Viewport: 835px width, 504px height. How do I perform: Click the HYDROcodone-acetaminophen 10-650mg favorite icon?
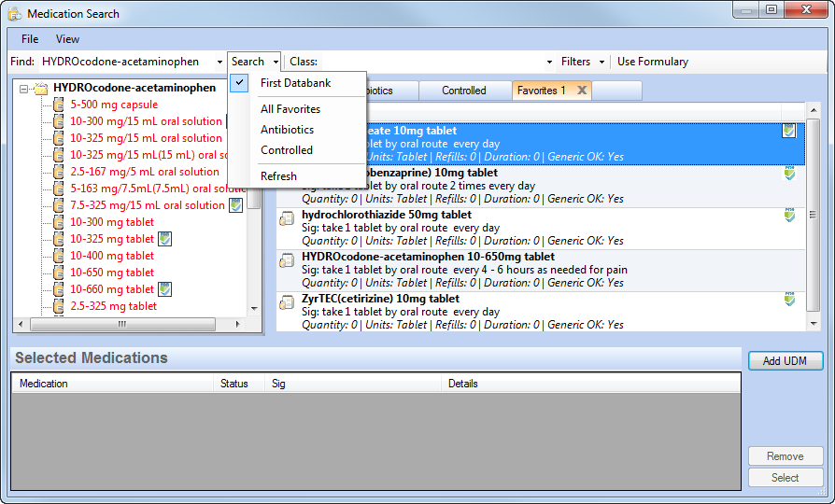tap(287, 260)
